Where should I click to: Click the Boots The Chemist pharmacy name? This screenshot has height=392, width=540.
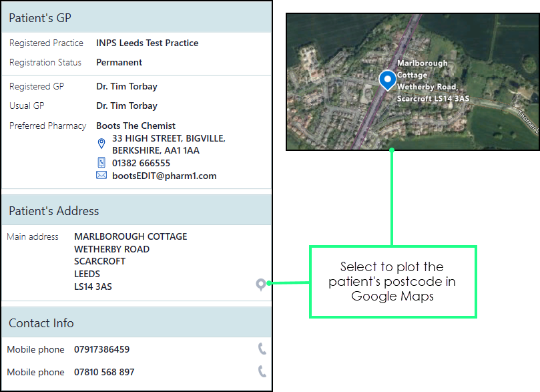click(136, 126)
